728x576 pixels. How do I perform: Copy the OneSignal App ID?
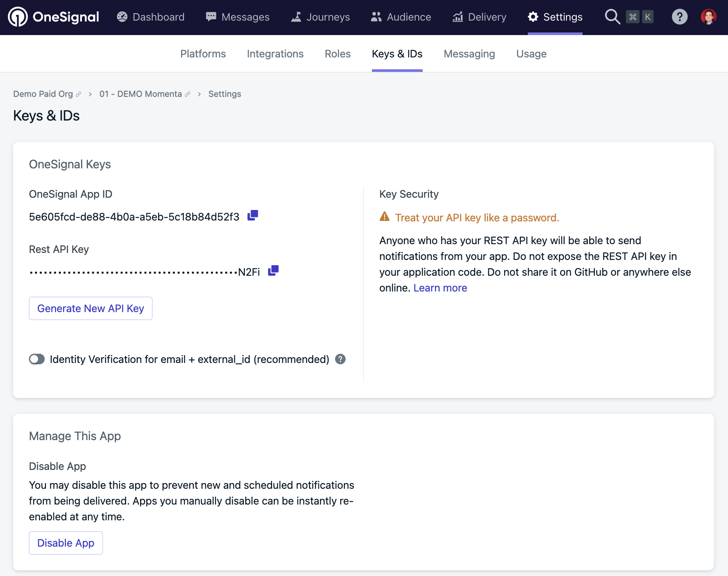[x=253, y=215]
